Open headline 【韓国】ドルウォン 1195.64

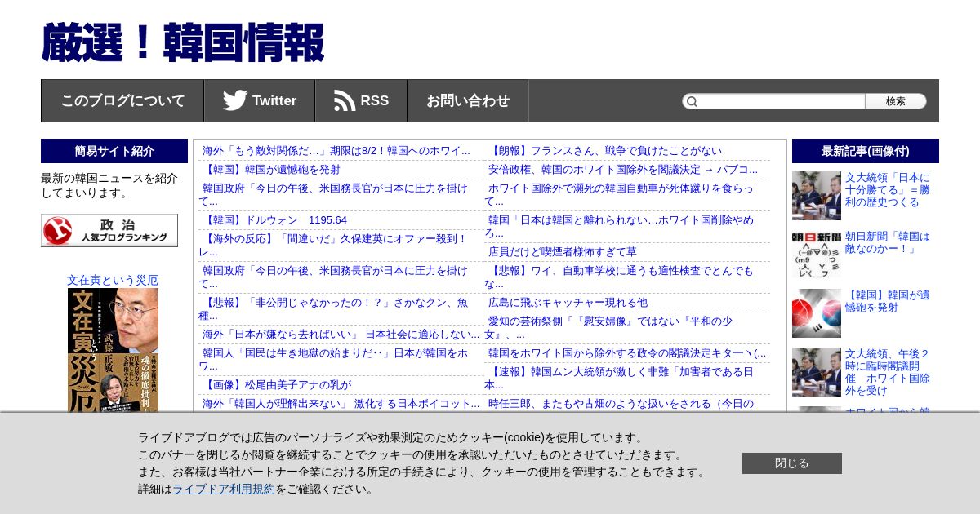coord(274,220)
